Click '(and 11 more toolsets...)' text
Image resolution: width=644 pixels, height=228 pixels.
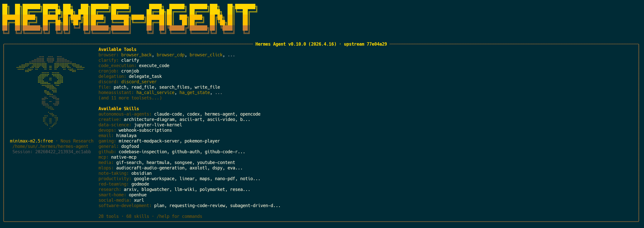point(130,98)
